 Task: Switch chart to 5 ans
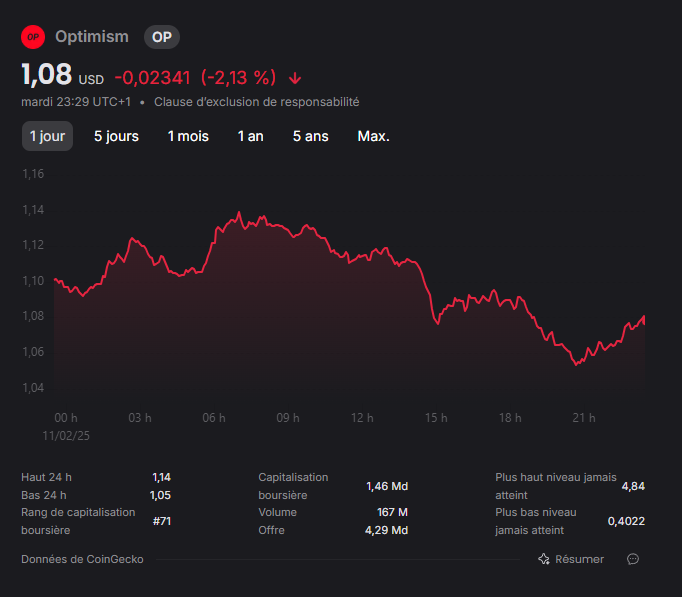(x=311, y=136)
